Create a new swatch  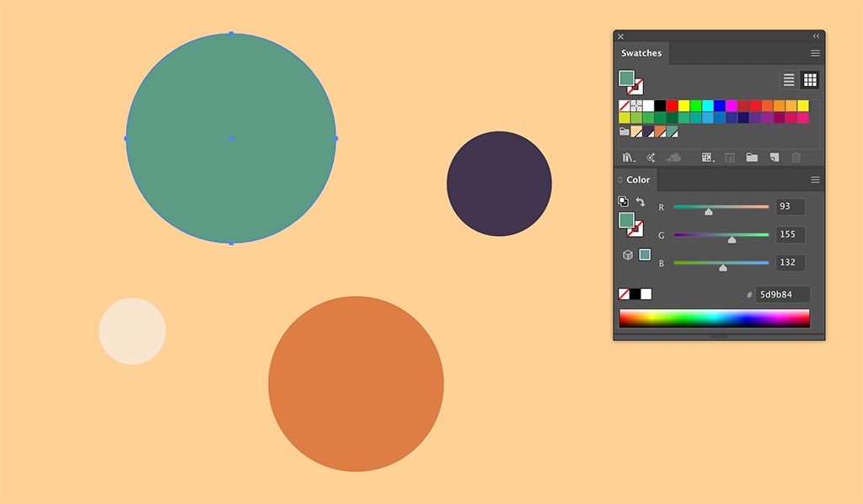(x=775, y=157)
